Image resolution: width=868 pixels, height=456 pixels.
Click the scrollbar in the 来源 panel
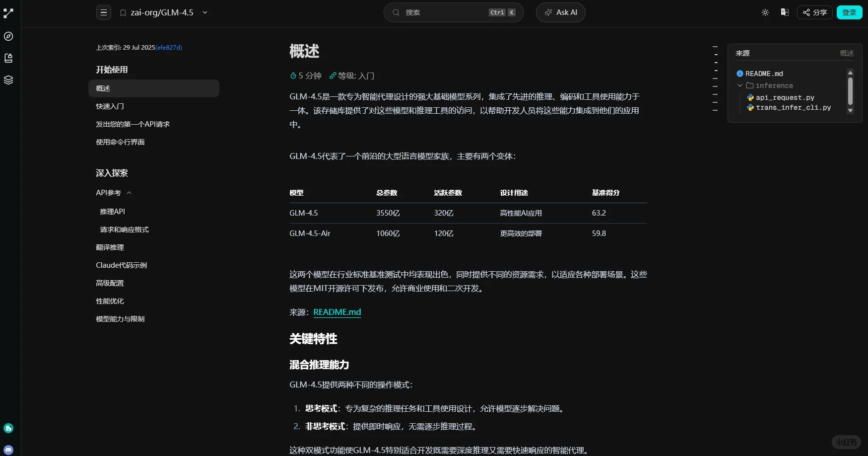(850, 92)
